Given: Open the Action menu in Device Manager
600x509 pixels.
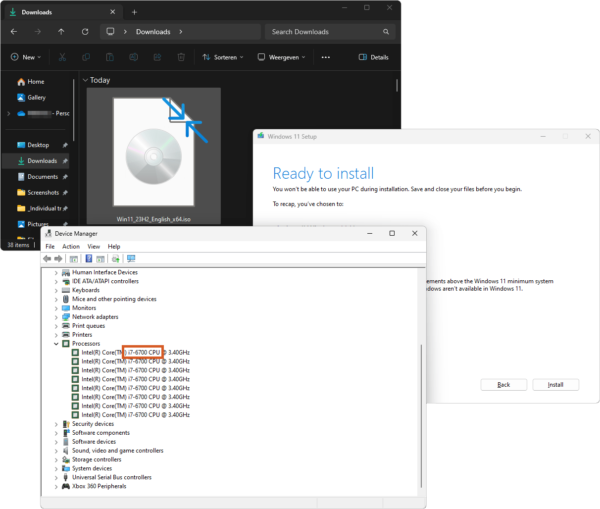Looking at the screenshot, I should click(71, 246).
